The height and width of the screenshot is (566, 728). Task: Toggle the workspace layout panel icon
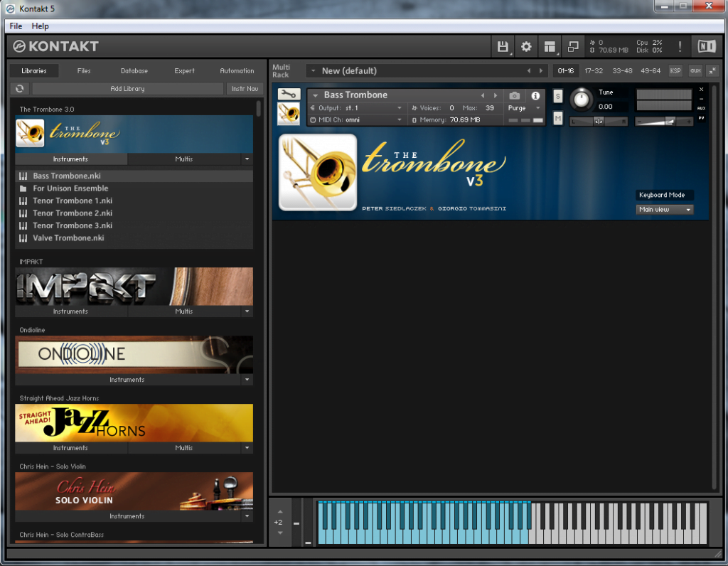[550, 46]
